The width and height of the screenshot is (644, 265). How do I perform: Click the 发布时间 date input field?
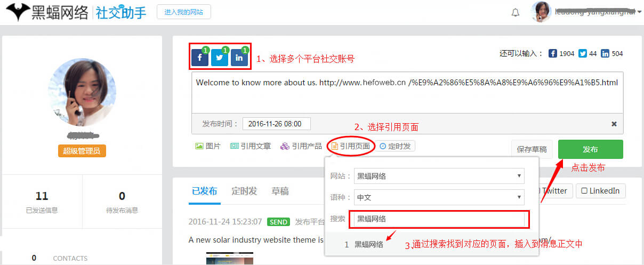point(276,124)
